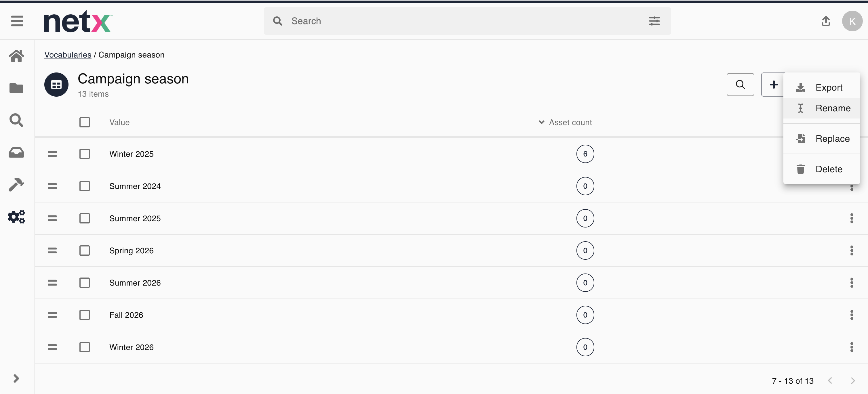Toggle the select-all checkbox in header
The image size is (868, 394).
point(85,122)
